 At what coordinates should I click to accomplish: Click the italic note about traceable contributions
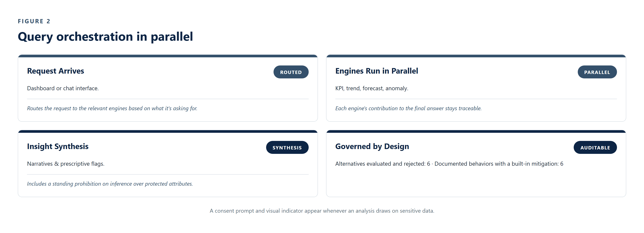tap(408, 108)
